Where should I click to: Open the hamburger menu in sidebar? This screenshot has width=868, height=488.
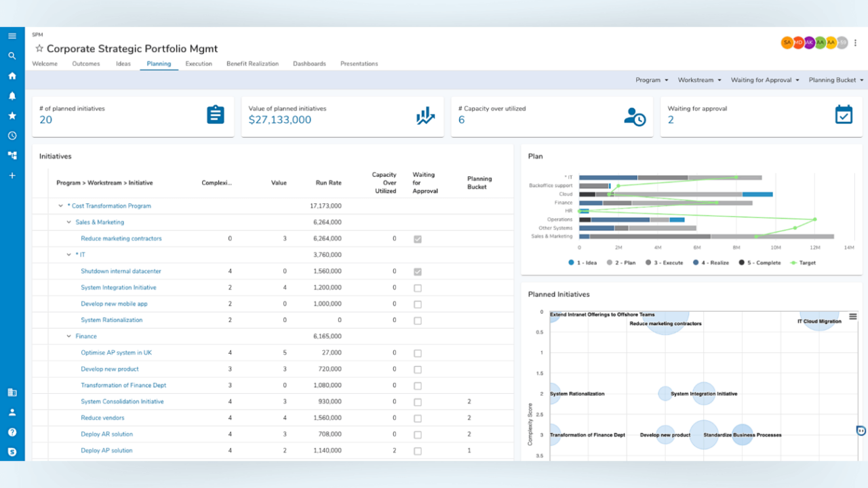click(12, 36)
